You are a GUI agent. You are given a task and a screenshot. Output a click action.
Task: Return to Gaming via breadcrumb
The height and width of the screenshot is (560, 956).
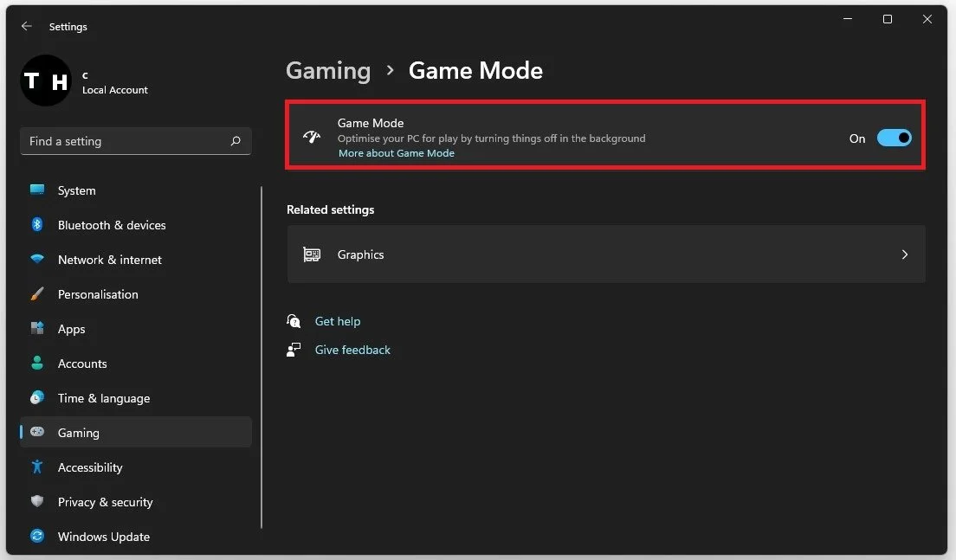click(328, 71)
